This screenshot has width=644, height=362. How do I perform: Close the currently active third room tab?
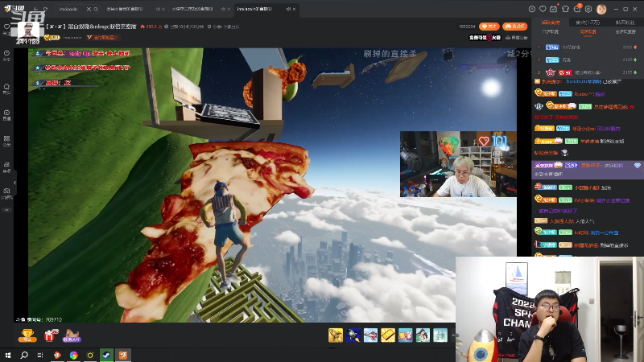tap(294, 9)
